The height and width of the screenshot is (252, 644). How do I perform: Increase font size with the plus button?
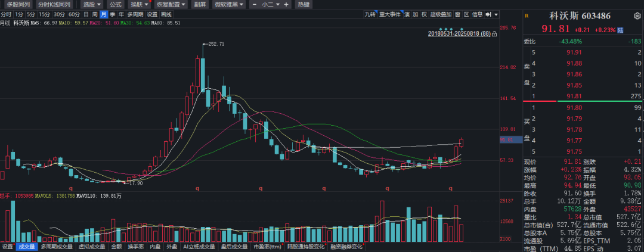(x=286, y=4)
